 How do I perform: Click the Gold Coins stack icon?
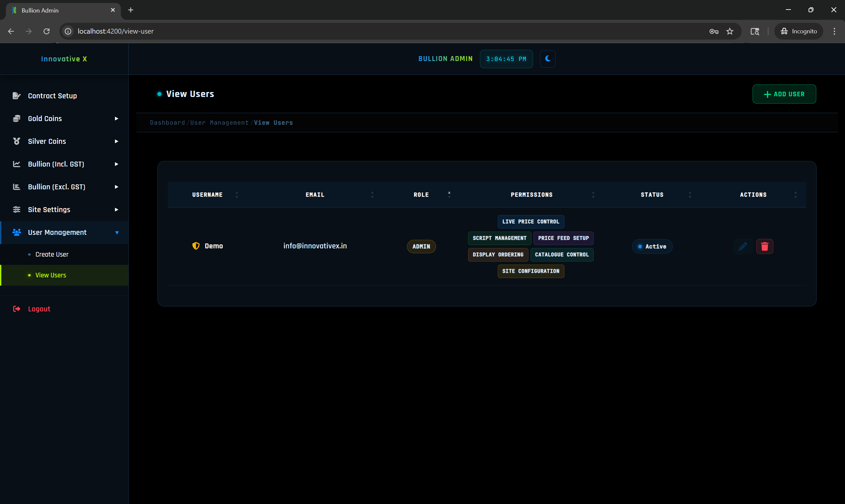[x=16, y=118]
